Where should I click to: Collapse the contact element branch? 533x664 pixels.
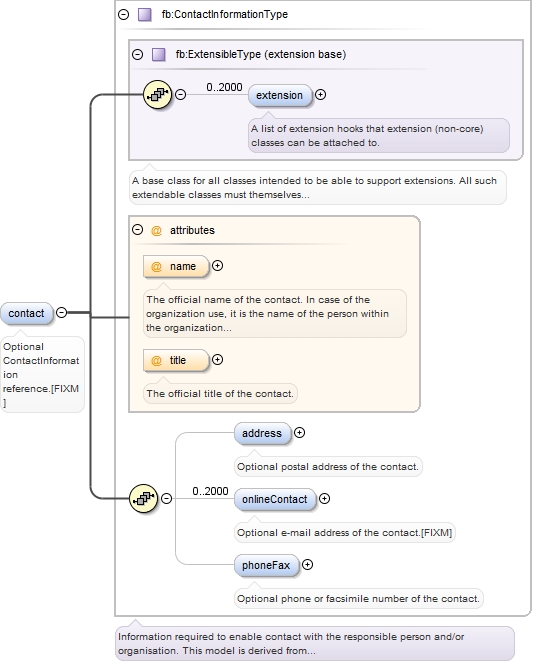[x=62, y=313]
